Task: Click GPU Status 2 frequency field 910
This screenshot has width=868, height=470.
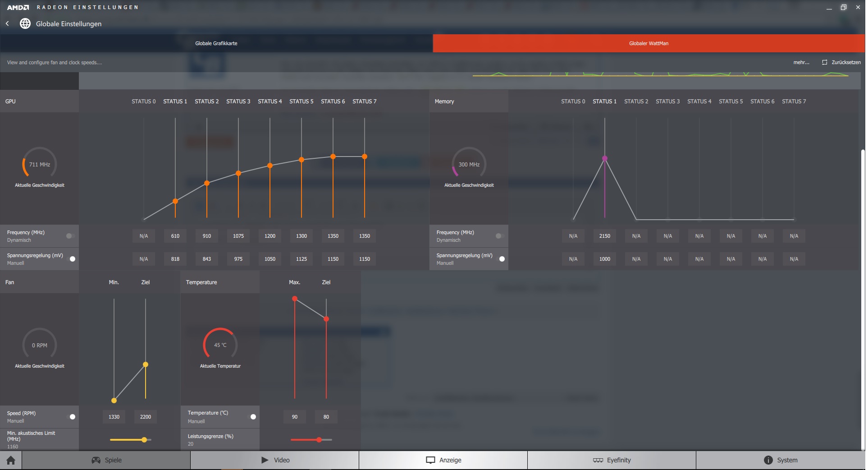Action: (x=207, y=236)
